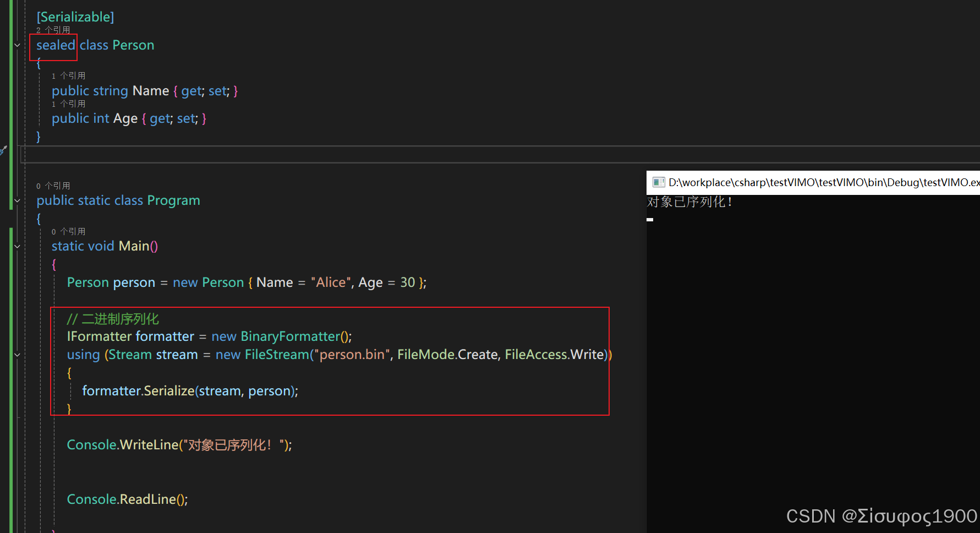Click the 'string' type keyword
The image size is (980, 533).
coord(110,91)
